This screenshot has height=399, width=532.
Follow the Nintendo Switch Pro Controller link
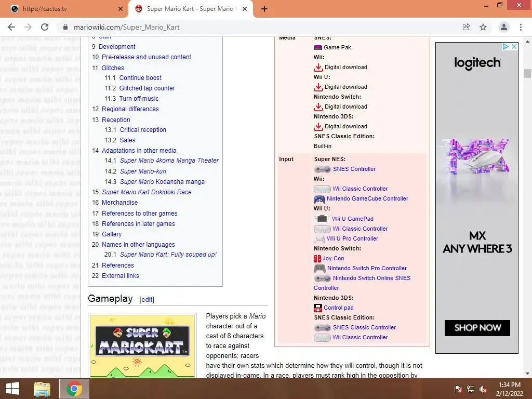click(x=367, y=268)
